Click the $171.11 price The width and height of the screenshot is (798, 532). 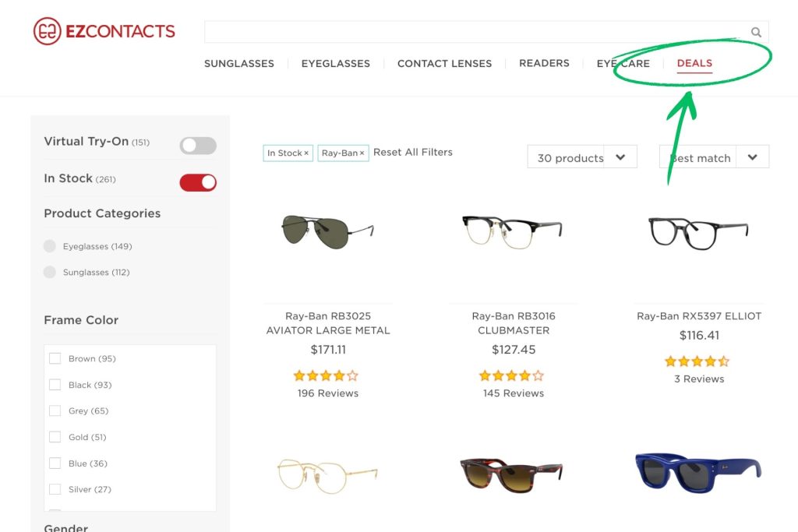328,350
